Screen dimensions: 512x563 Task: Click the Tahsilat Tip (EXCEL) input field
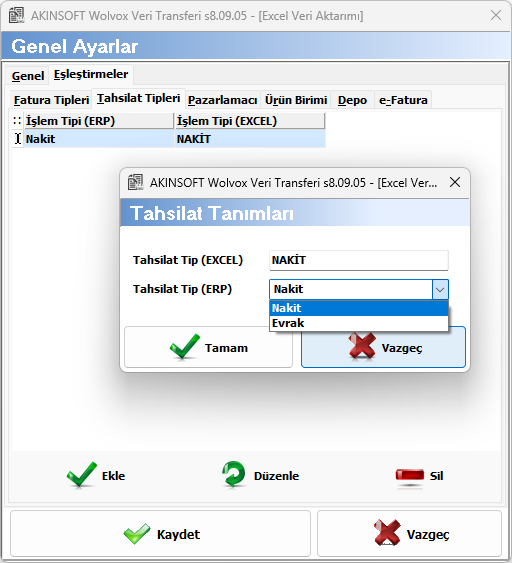pos(359,260)
